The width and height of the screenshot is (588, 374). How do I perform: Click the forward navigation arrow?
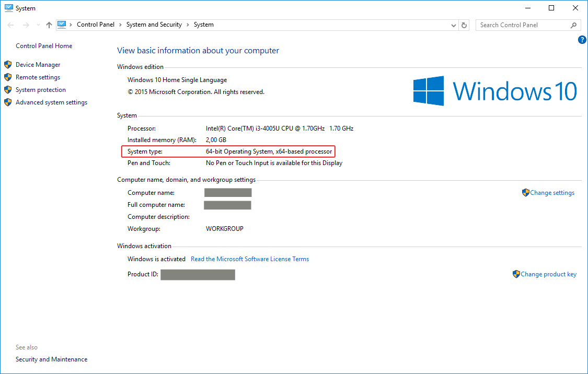(26, 25)
